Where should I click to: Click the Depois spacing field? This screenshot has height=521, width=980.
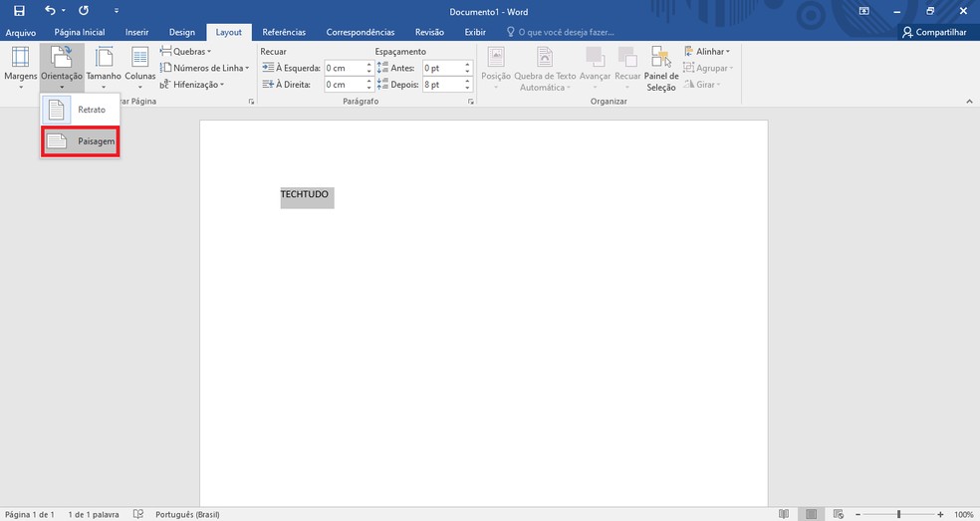(443, 85)
